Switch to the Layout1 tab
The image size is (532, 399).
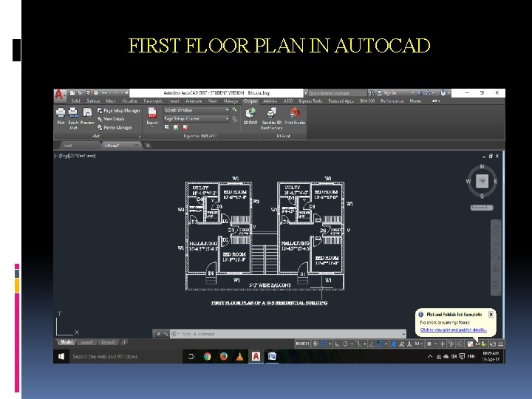86,342
